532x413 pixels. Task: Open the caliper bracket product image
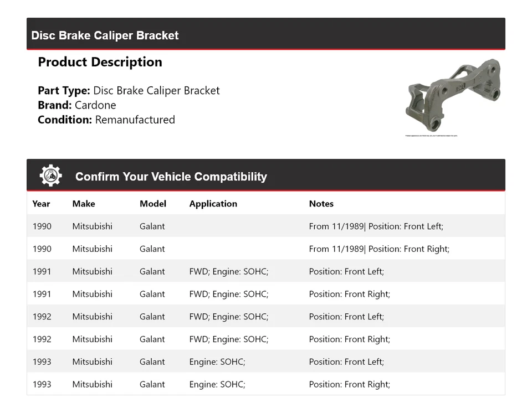(x=453, y=94)
